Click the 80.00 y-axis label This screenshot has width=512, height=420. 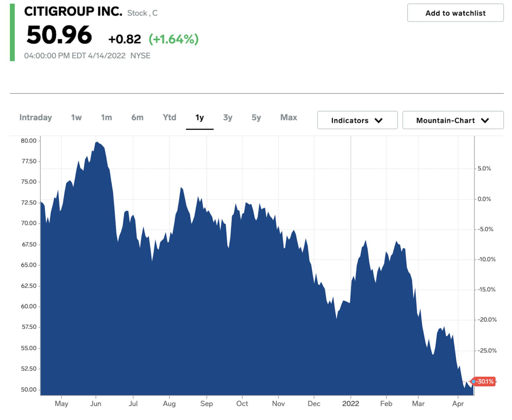(29, 141)
